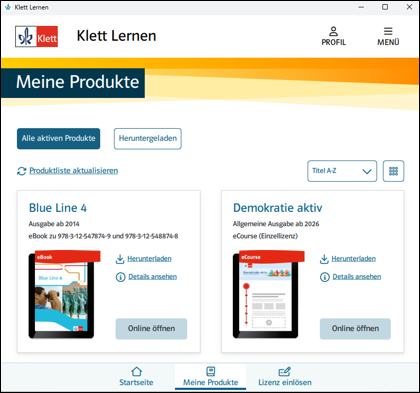The width and height of the screenshot is (420, 393).
Task: Click text 'eCourse (Einzellizenz)'
Action: click(x=265, y=236)
